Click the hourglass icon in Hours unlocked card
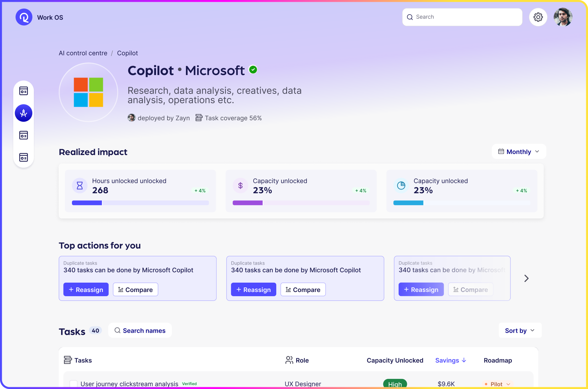The width and height of the screenshot is (588, 389). click(80, 186)
